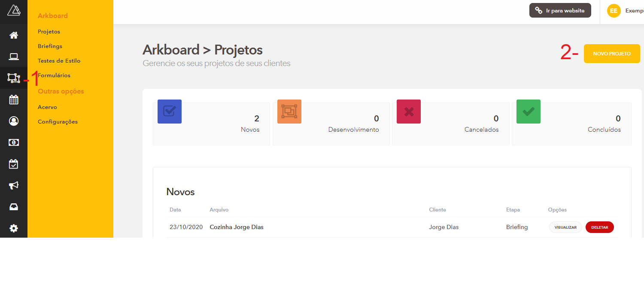Viewport: 644px width, 296px height.
Task: Open Configurações in yellow menu
Action: click(58, 122)
